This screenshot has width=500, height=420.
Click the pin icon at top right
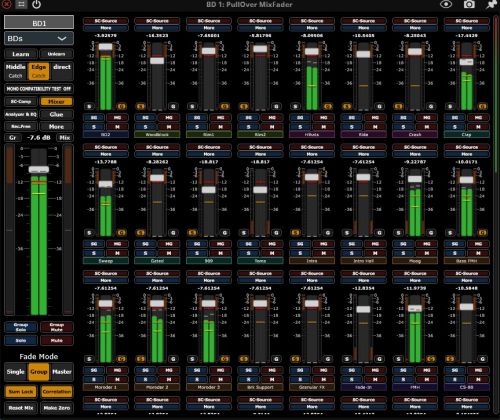(492, 4)
